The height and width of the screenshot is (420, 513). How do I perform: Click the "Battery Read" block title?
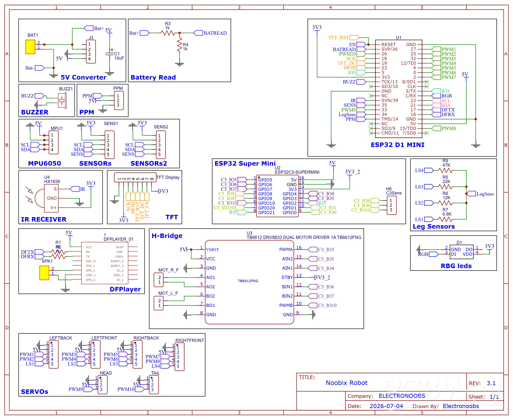[x=153, y=77]
